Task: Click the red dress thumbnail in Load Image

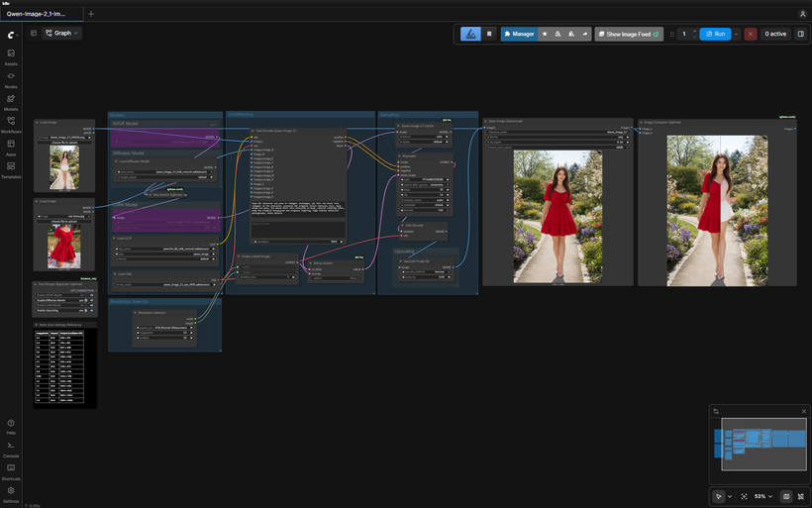Action: click(64, 247)
